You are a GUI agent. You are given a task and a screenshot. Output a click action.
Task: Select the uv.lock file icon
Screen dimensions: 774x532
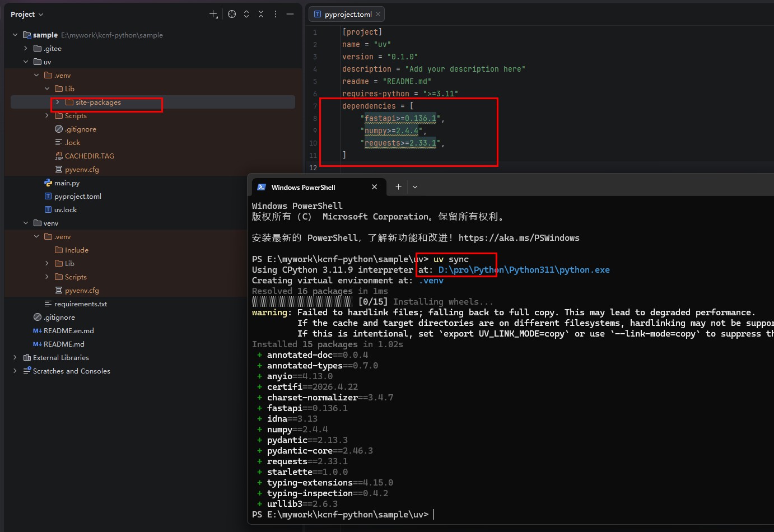(x=48, y=209)
